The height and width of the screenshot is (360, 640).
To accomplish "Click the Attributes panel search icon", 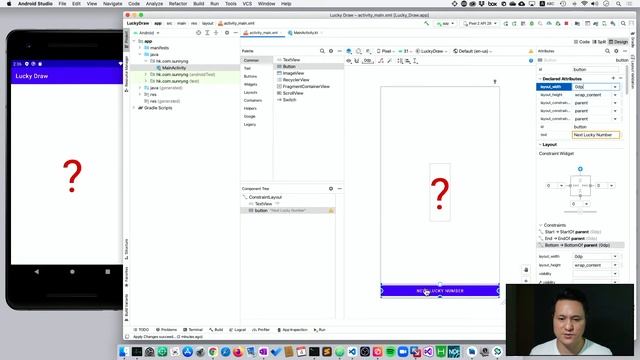I will (x=607, y=51).
